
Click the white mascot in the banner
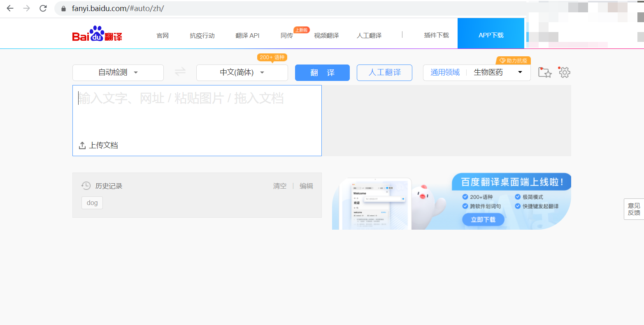pos(428,206)
